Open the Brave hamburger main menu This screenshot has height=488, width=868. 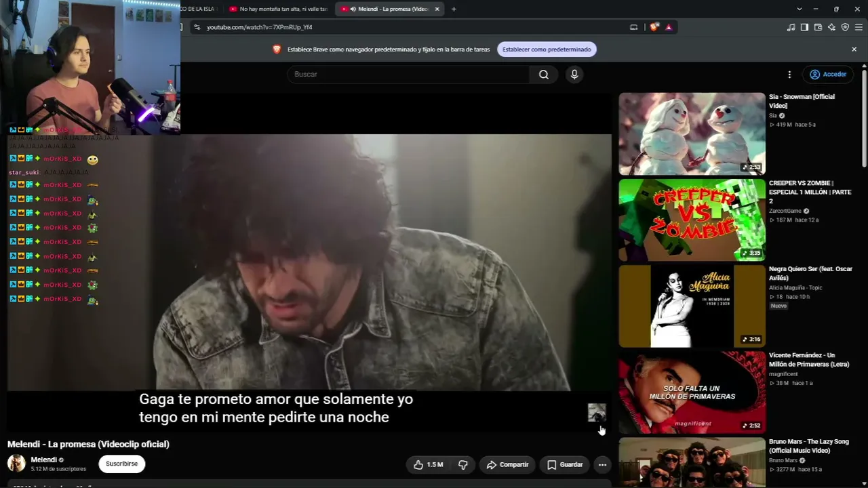pos(859,27)
